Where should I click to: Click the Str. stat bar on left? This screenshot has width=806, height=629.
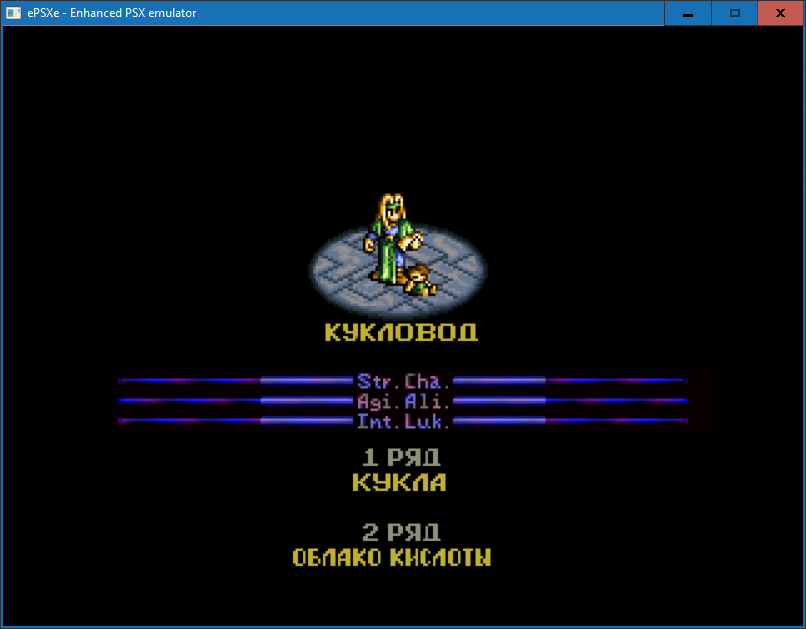(235, 381)
